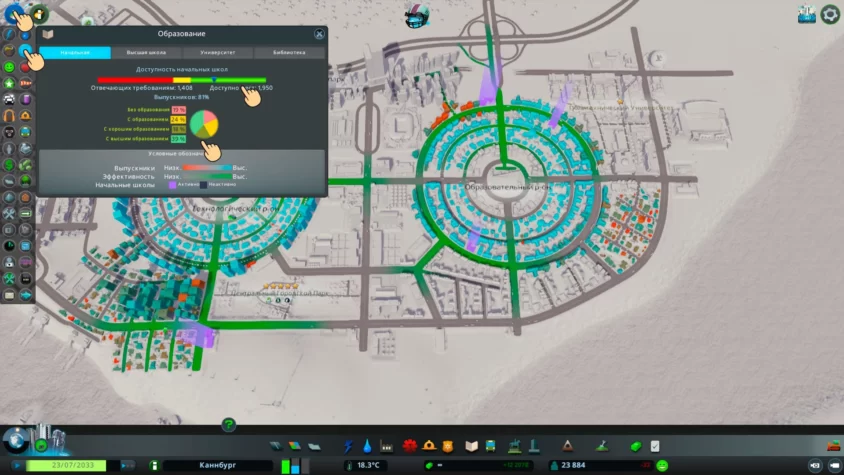The image size is (844, 475).
Task: Open the fish icon info view
Action: pos(25,295)
